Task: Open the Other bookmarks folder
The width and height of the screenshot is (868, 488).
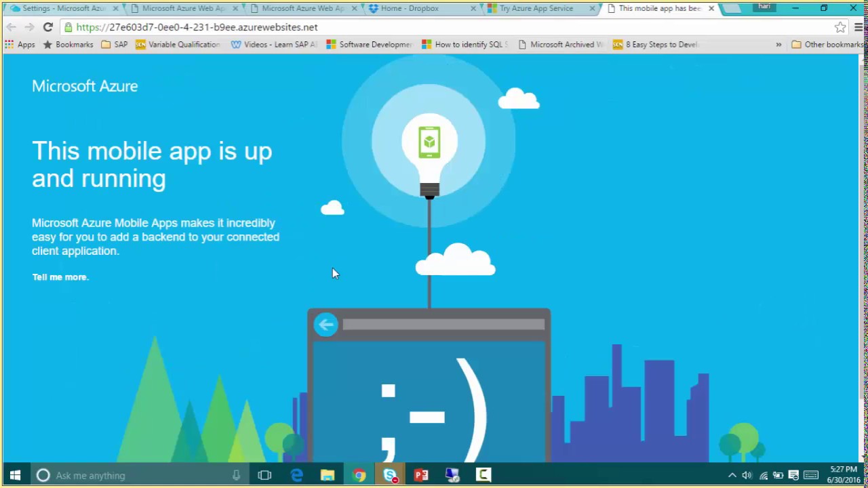Action: [827, 44]
